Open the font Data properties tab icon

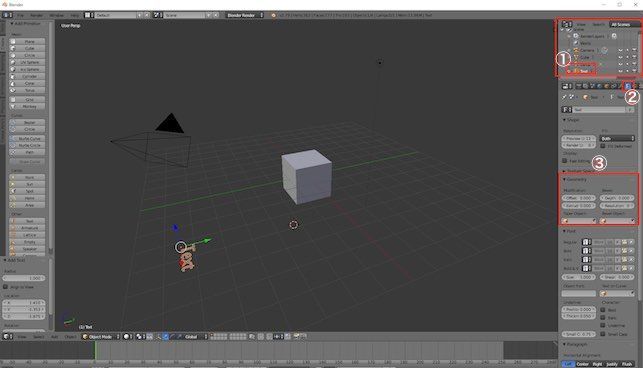click(x=627, y=86)
